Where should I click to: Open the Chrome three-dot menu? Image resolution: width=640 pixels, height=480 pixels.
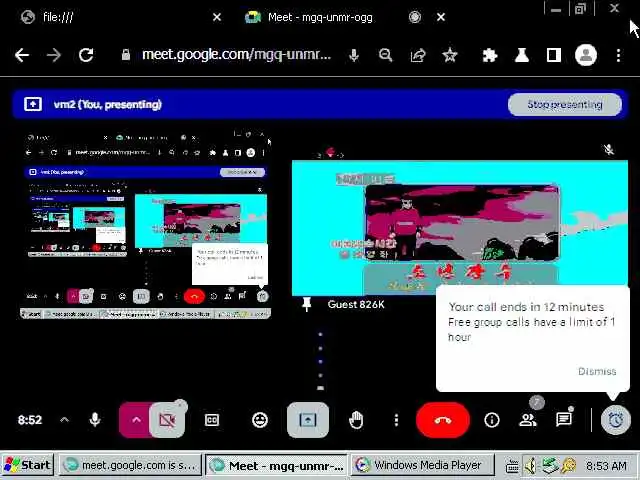tap(618, 55)
